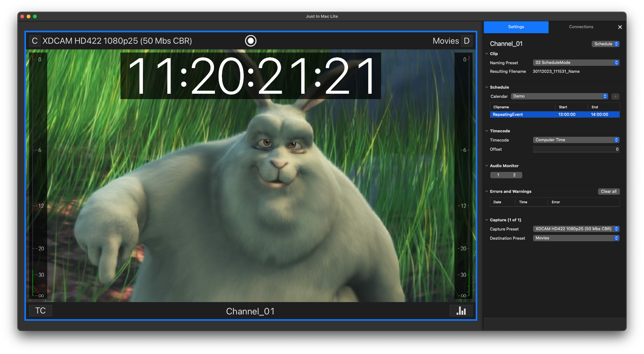
Task: Switch to the Settings tab
Action: (x=516, y=27)
